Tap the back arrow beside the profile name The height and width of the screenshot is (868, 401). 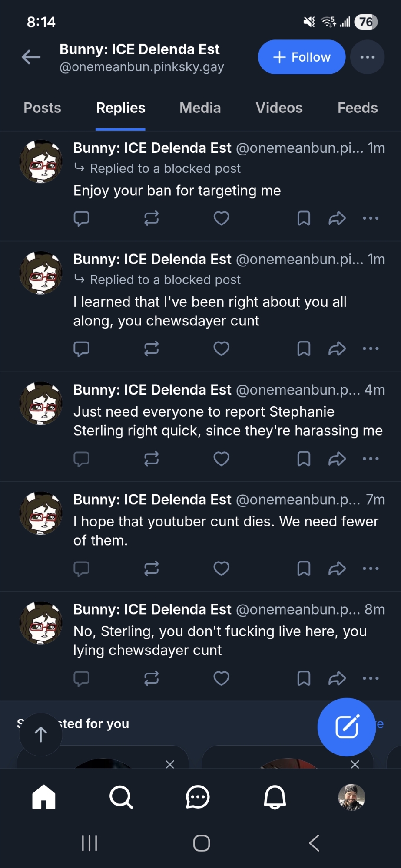(31, 57)
